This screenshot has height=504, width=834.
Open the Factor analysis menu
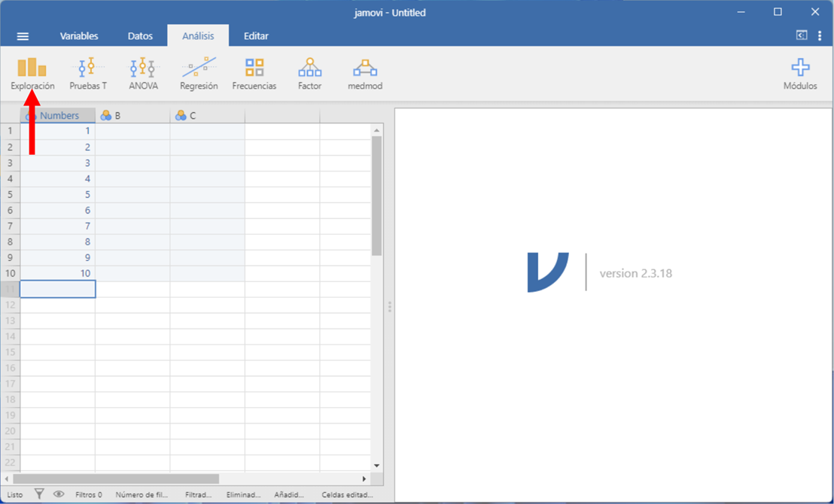click(309, 74)
